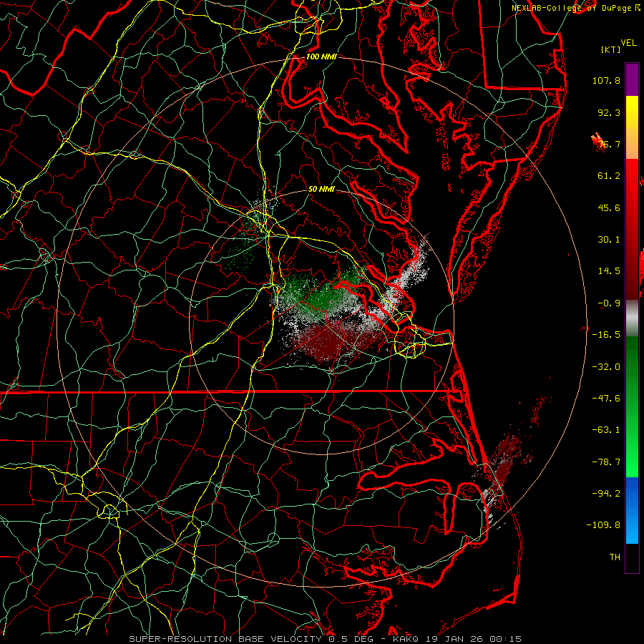
Task: Click the 50 NMI range ring label
Action: click(321, 189)
